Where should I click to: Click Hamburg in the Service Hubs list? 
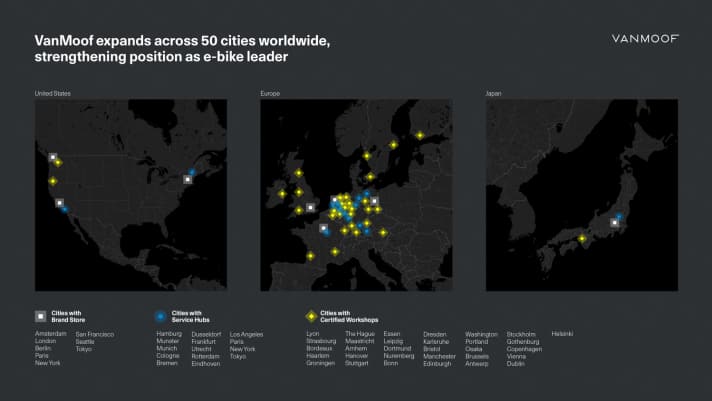[x=168, y=333]
